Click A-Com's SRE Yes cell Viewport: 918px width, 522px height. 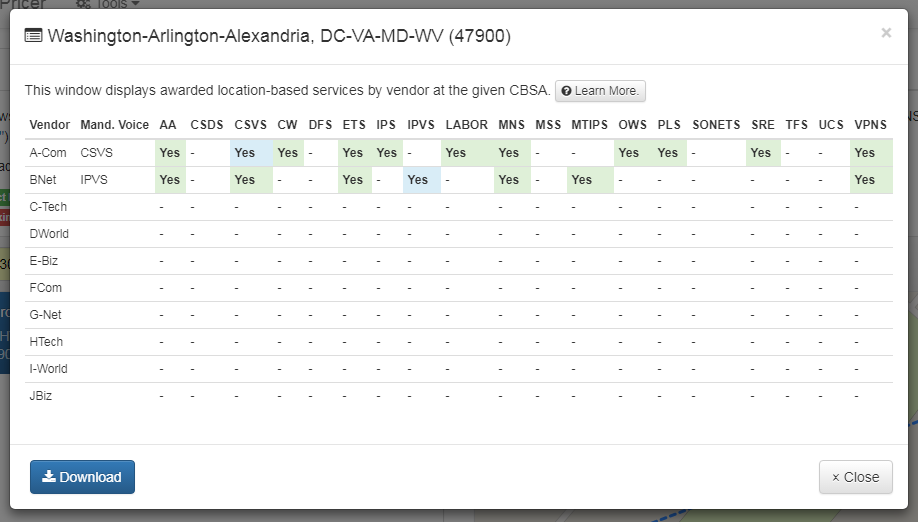pos(762,153)
